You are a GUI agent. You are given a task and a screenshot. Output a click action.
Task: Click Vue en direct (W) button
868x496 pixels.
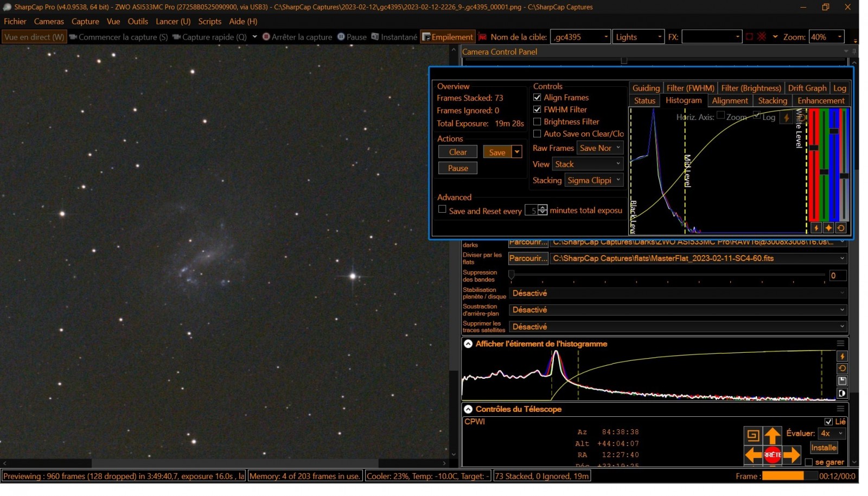(34, 37)
